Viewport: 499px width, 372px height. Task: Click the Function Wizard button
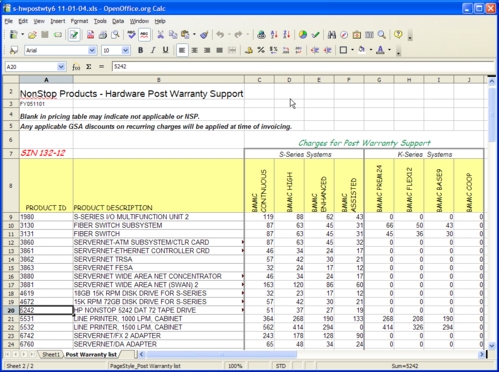[x=76, y=67]
